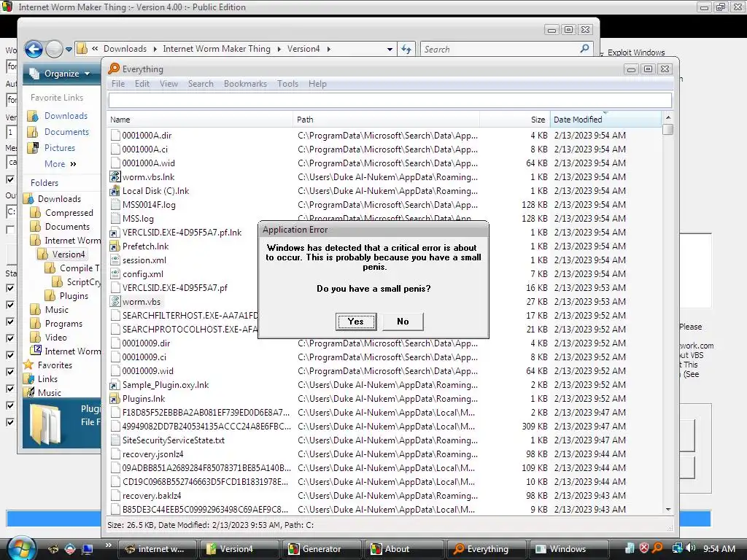Screen dimensions: 747x560
Task: Click the config.xml file icon
Action: (115, 274)
